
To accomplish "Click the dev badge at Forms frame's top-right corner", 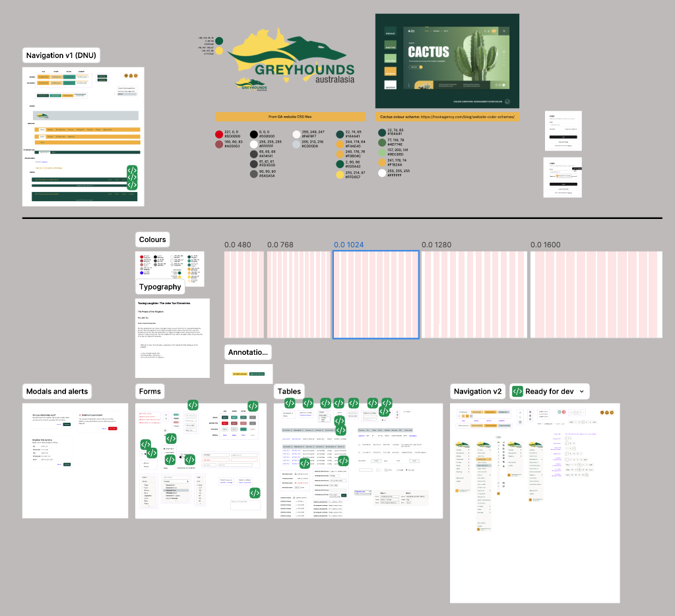I will [253, 406].
